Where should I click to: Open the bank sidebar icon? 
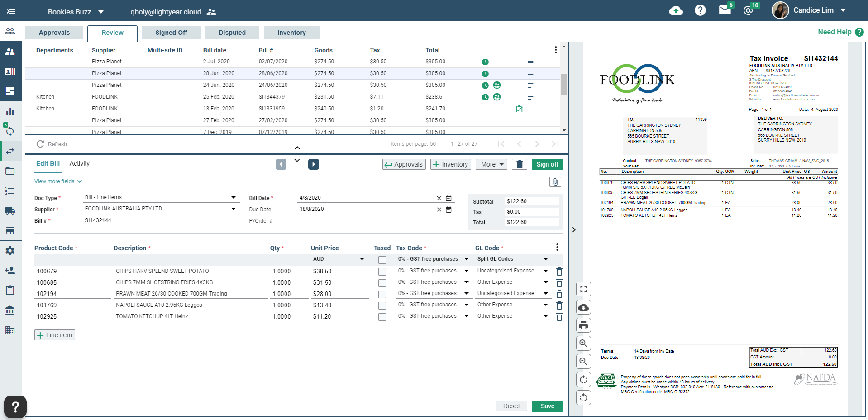coord(10,310)
